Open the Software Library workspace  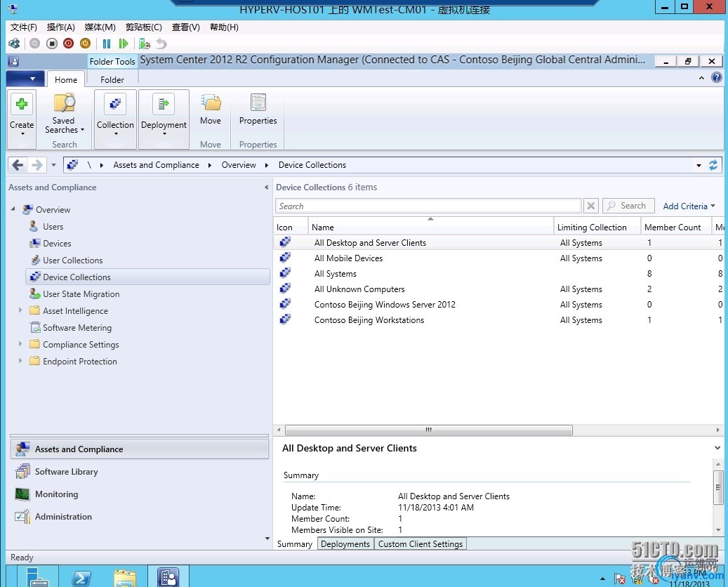(x=139, y=472)
